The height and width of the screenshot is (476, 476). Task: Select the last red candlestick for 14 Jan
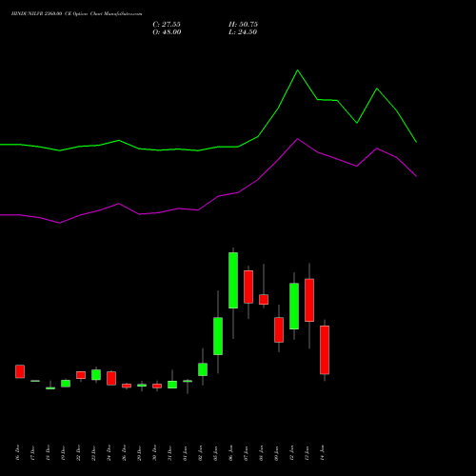tap(325, 350)
